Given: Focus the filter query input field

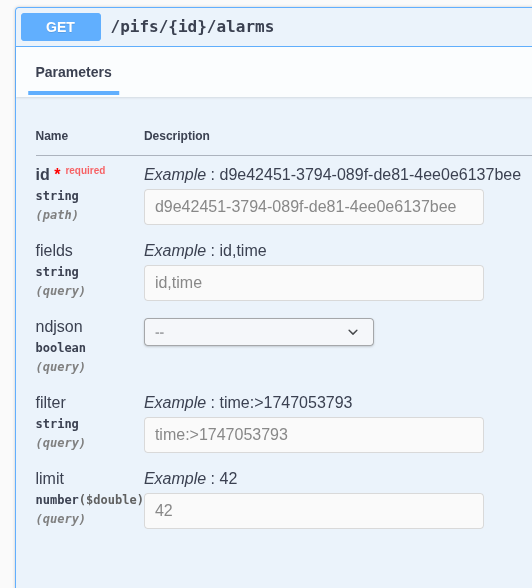Looking at the screenshot, I should pos(314,435).
